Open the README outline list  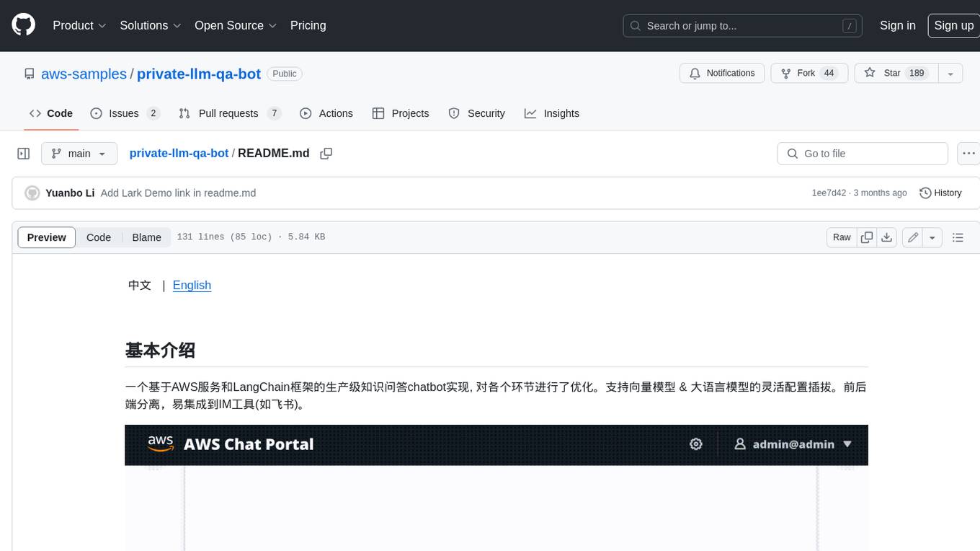(x=958, y=237)
